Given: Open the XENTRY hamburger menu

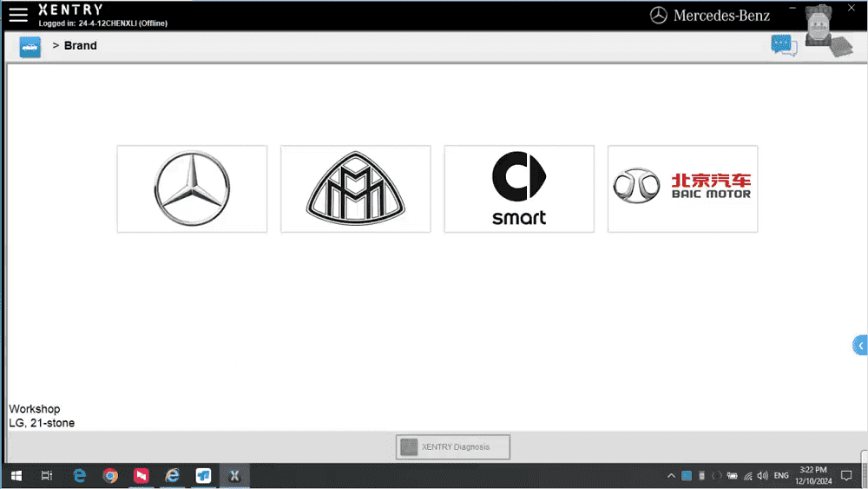Looking at the screenshot, I should [x=18, y=15].
